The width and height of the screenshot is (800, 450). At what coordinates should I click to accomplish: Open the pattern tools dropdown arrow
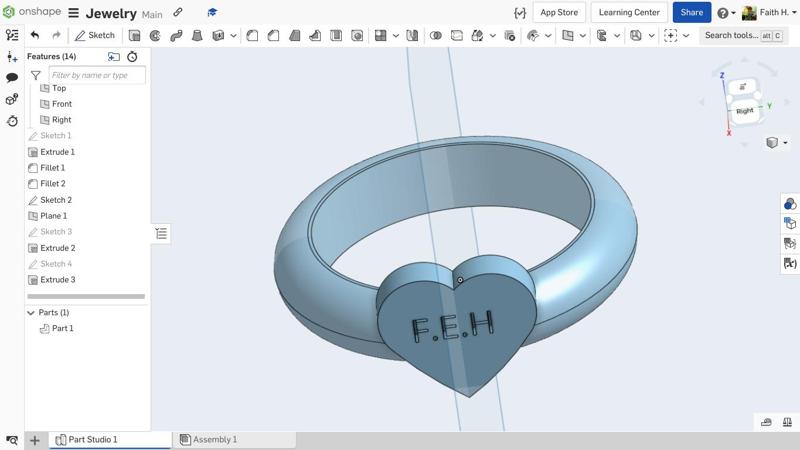395,36
